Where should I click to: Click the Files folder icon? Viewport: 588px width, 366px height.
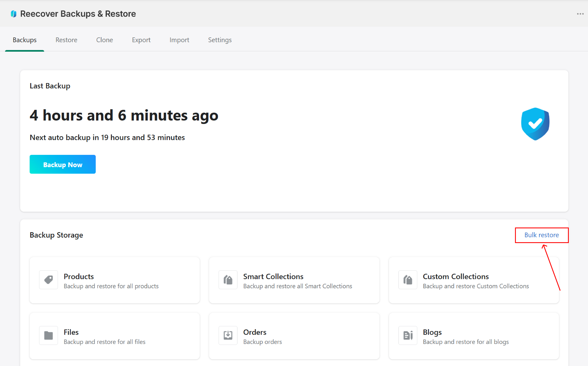tap(48, 335)
